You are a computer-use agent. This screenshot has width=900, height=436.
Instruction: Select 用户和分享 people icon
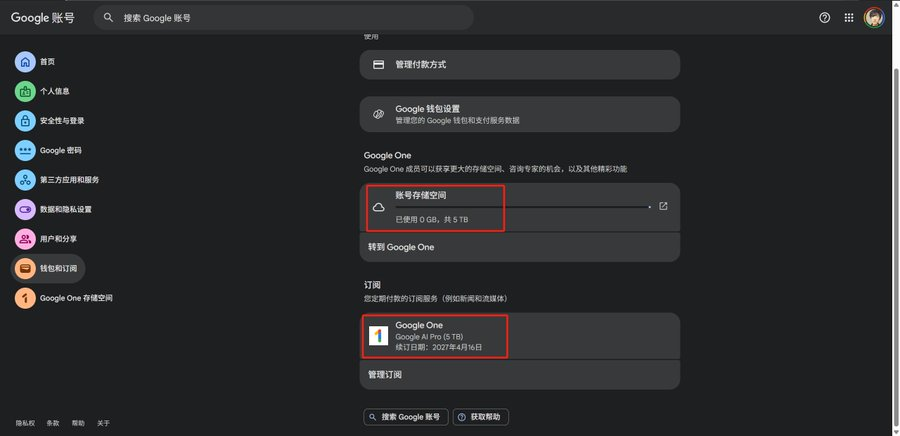click(25, 239)
